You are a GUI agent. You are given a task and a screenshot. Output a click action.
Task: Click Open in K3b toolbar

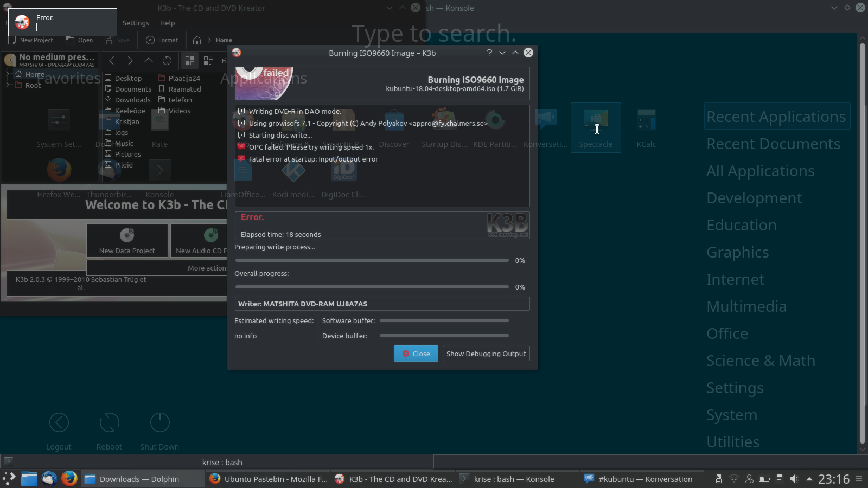[79, 40]
